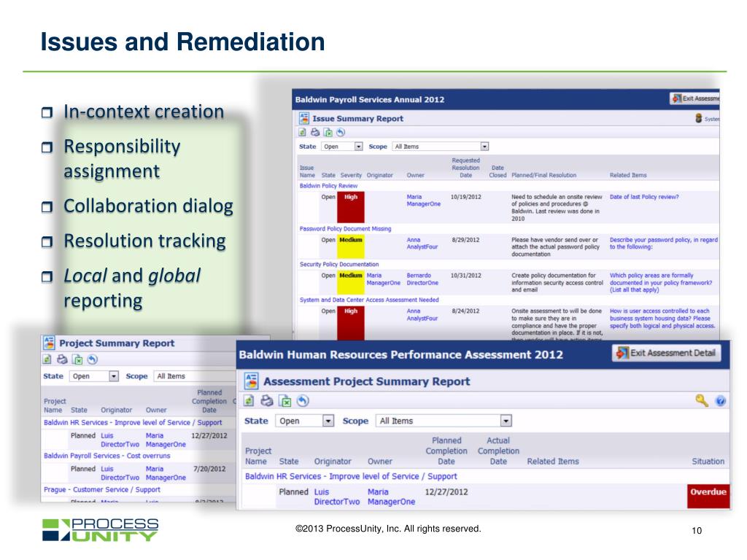Open Baldwin Policy Review issue link
This screenshot has height=560, width=747.
(328, 186)
